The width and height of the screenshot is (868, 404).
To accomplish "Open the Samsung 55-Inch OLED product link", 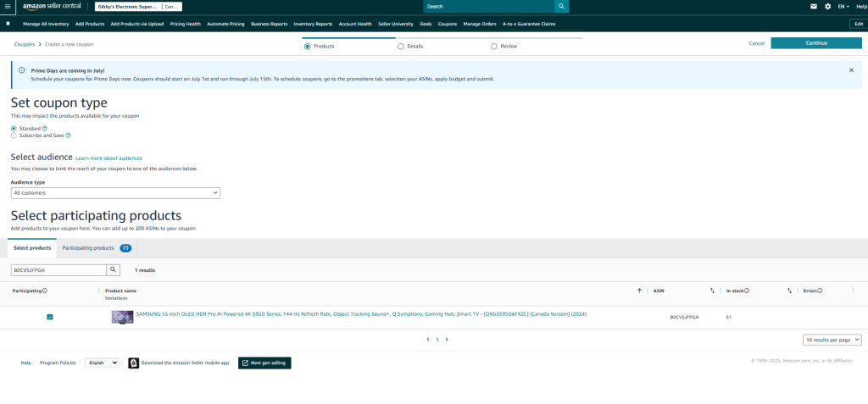I will pos(361,313).
